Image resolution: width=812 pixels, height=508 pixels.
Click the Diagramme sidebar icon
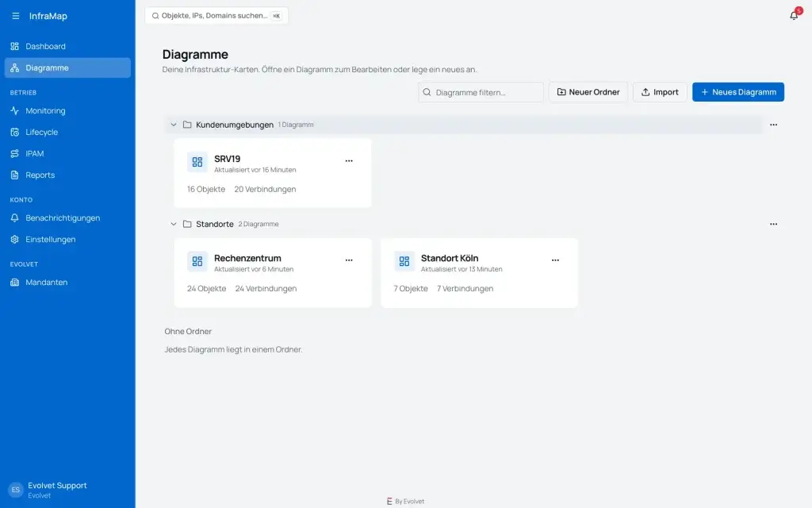tap(14, 68)
